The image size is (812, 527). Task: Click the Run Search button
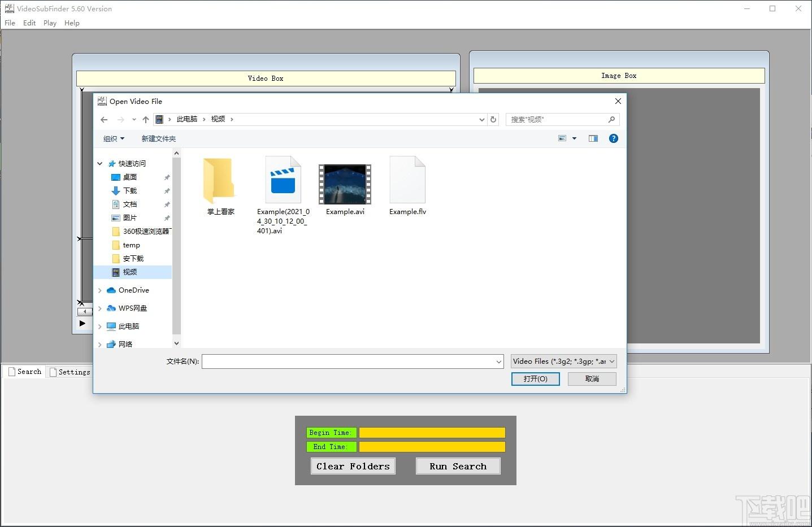tap(458, 466)
